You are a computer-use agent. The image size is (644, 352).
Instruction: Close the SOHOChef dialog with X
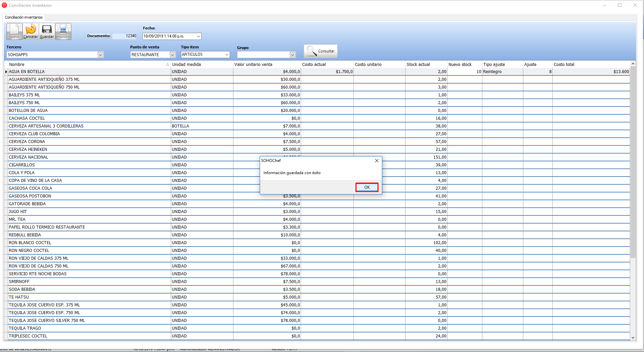376,161
